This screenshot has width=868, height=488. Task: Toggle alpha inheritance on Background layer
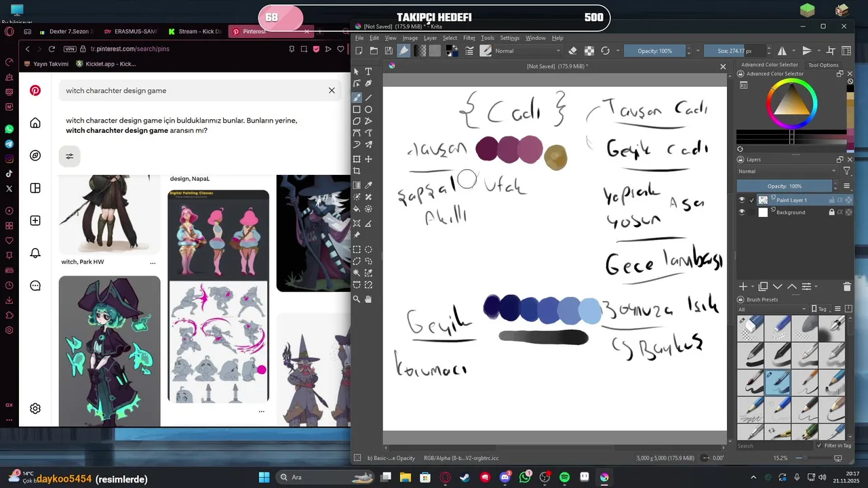coord(840,212)
